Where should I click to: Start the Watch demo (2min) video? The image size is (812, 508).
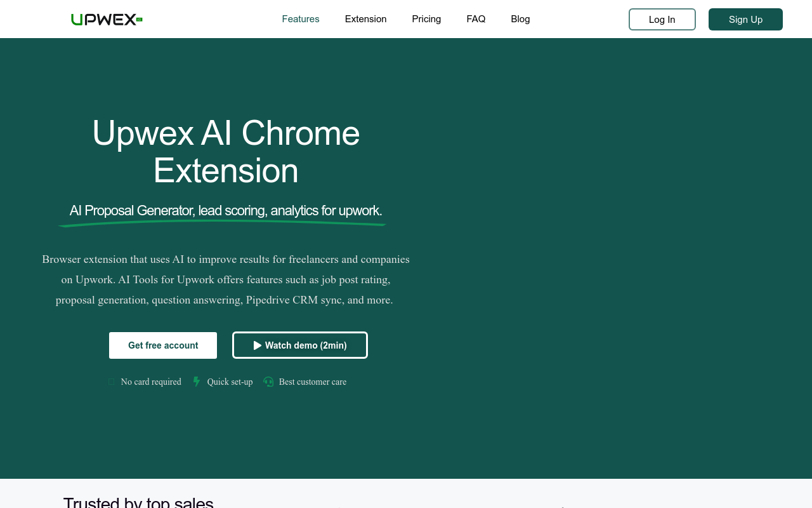click(x=299, y=345)
